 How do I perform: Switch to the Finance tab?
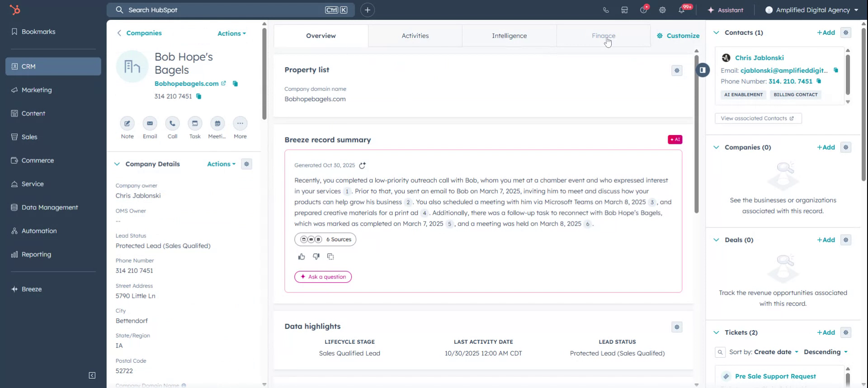(604, 36)
